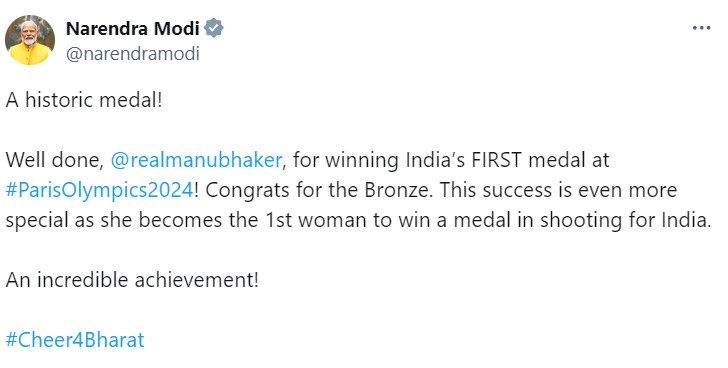Open the @narendramodi handle
This screenshot has width=728, height=368.
[133, 54]
